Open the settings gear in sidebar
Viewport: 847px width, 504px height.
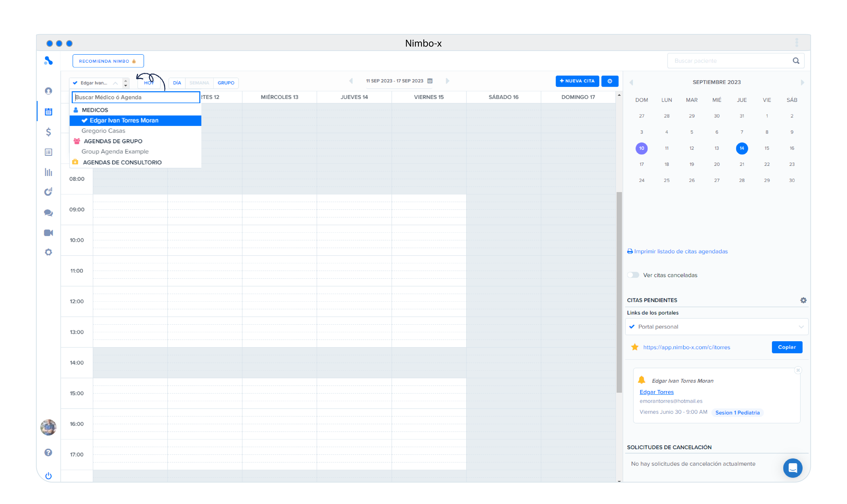48,252
